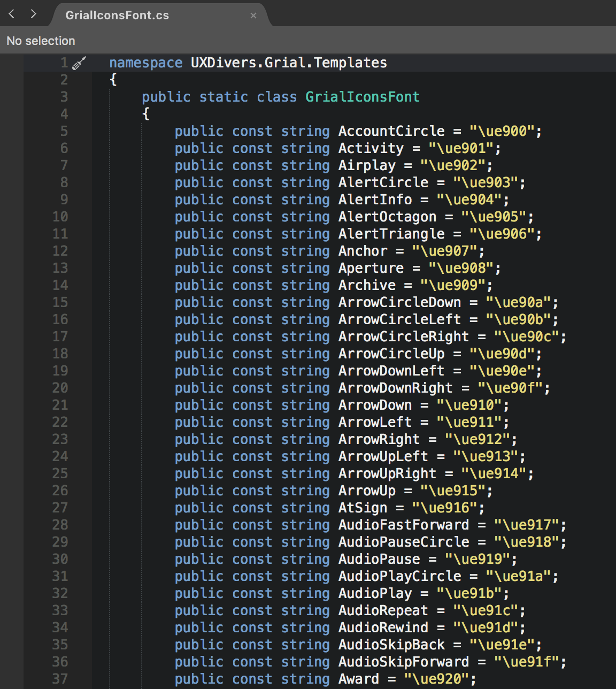Click the AudioRewind constant name
Viewport: 616px width, 689px height.
[x=383, y=627]
